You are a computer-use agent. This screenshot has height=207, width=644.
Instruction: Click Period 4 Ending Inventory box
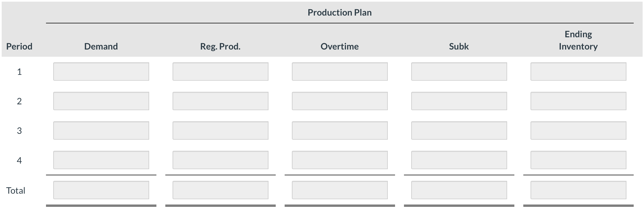[x=578, y=160]
